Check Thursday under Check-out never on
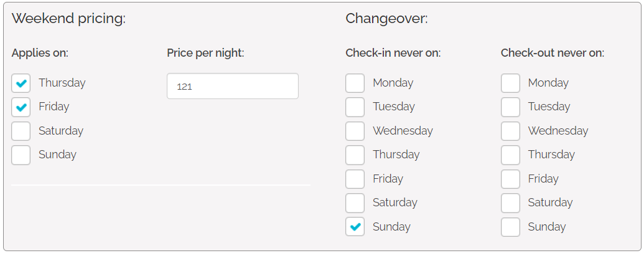 (510, 155)
